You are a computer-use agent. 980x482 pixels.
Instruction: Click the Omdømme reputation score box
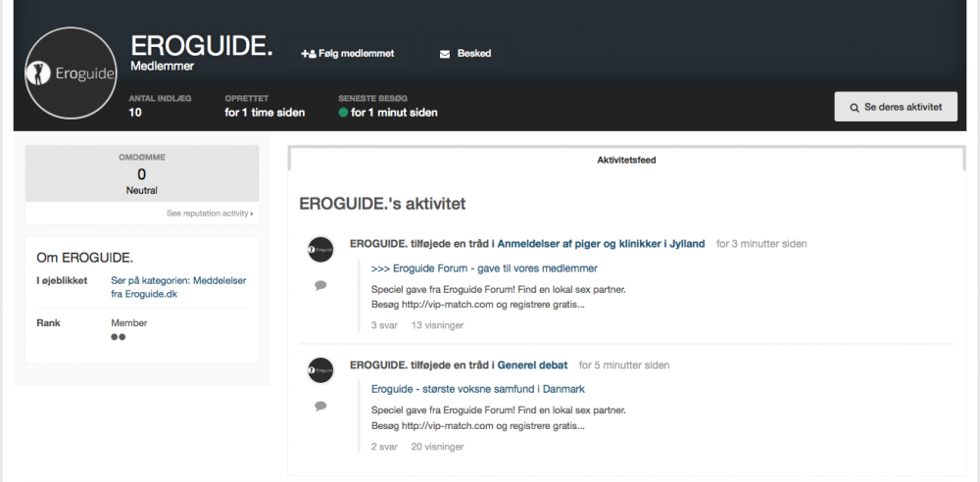click(142, 173)
